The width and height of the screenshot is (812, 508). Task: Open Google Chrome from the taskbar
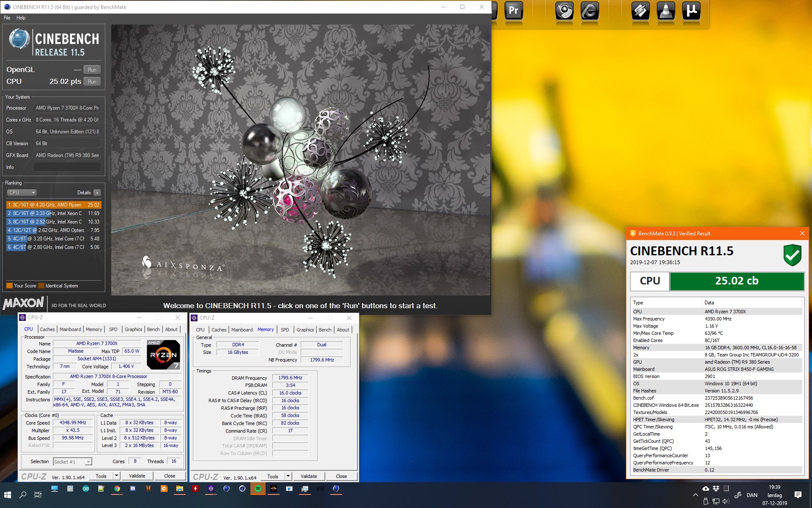(117, 489)
